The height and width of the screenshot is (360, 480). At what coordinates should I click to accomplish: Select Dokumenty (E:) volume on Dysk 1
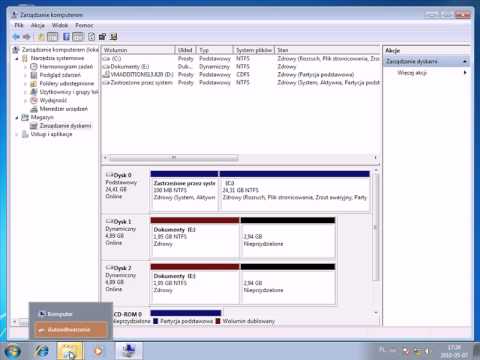(195, 237)
